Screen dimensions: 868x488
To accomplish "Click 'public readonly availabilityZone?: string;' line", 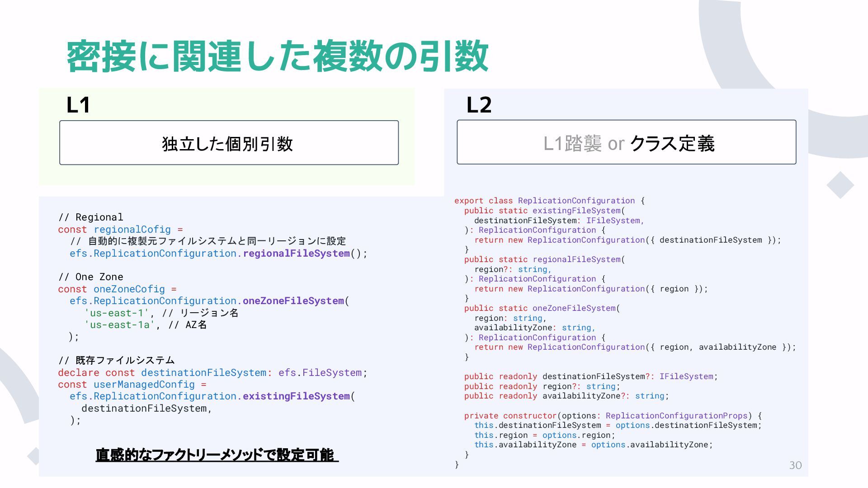I will [x=566, y=396].
